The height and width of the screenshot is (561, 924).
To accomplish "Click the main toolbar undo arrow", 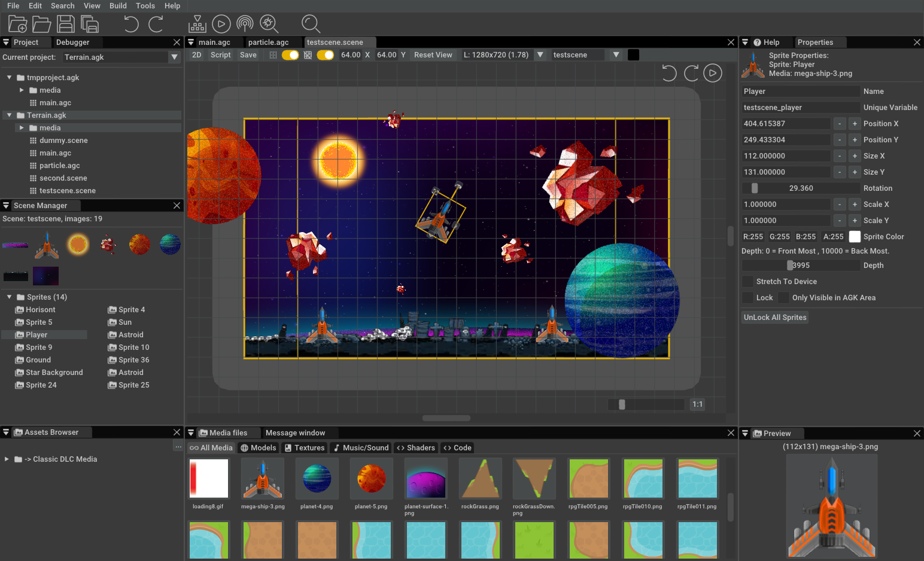I will pyautogui.click(x=131, y=24).
